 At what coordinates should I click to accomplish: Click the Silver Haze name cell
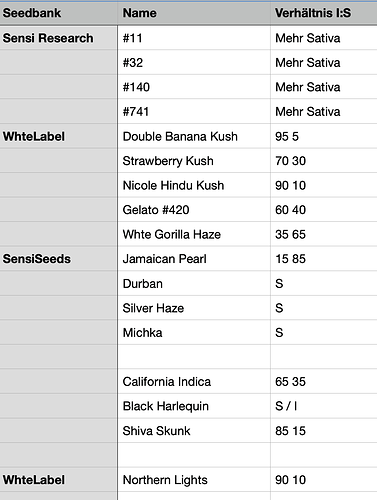point(194,308)
